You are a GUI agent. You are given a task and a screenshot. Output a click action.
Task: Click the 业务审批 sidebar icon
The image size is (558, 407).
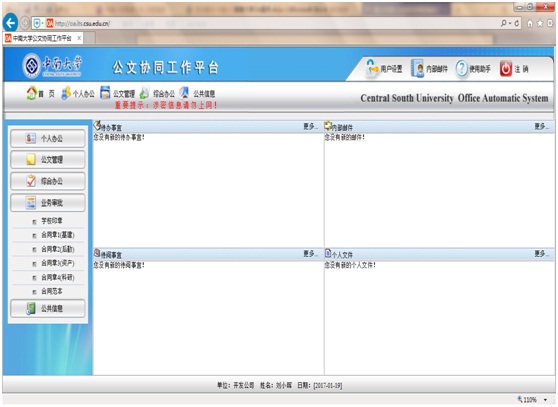coord(31,203)
